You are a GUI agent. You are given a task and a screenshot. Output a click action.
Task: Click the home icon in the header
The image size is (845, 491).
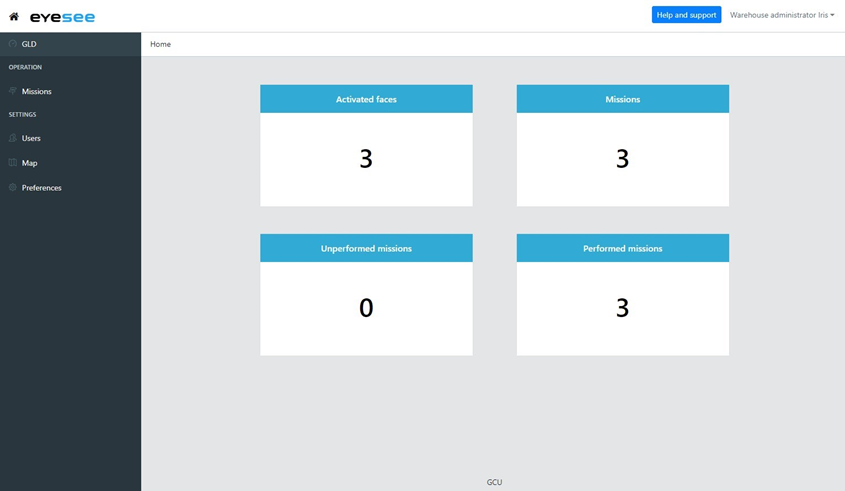[x=14, y=16]
